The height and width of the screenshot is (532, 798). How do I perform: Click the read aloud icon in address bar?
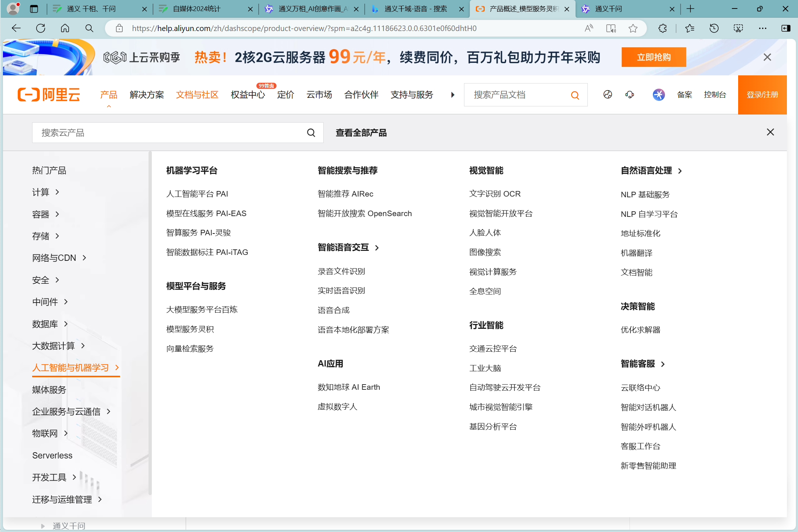click(x=589, y=28)
